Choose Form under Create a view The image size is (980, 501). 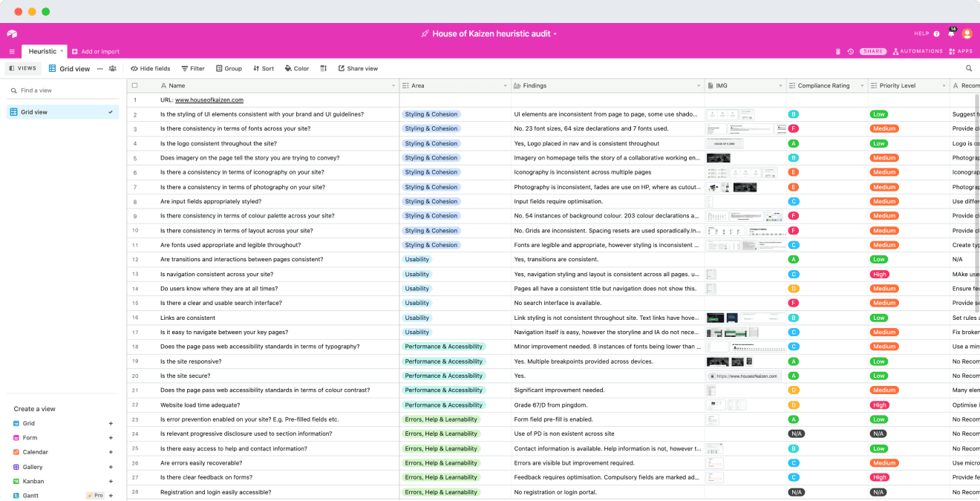pyautogui.click(x=30, y=438)
